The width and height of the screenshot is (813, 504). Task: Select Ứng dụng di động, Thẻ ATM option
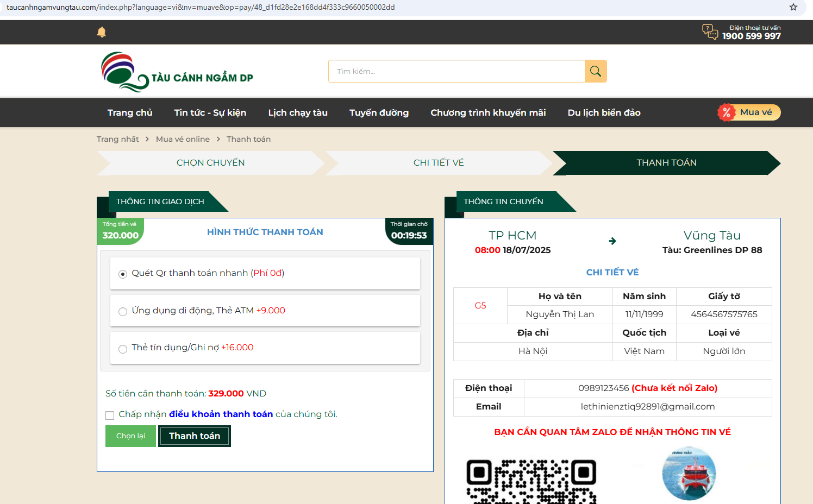click(x=123, y=311)
